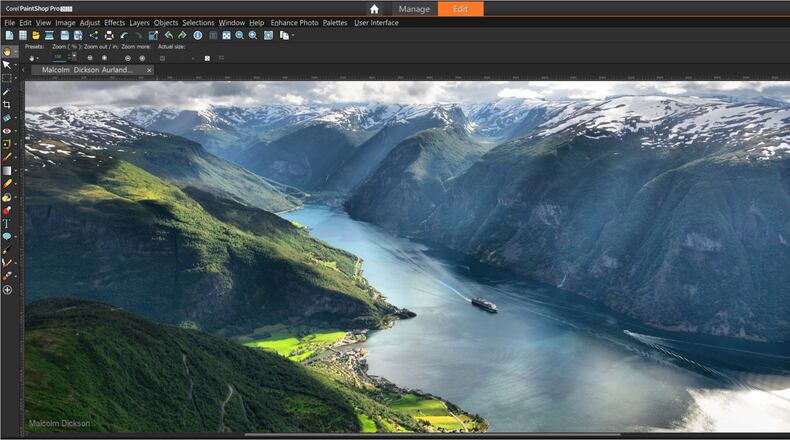Click the plus button to add tools
Image resolution: width=790 pixels, height=440 pixels.
click(x=7, y=290)
